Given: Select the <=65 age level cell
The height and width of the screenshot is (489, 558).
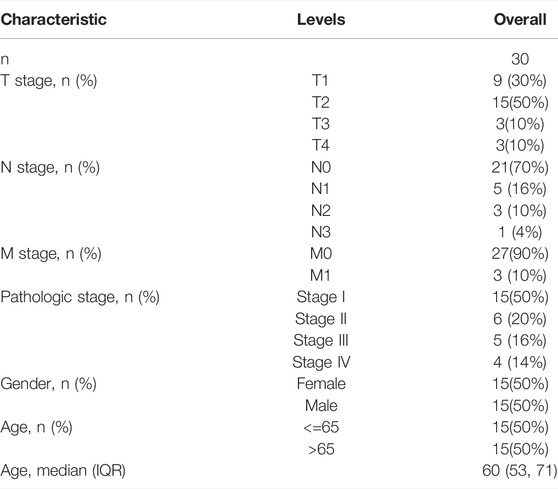Looking at the screenshot, I should 321,427.
